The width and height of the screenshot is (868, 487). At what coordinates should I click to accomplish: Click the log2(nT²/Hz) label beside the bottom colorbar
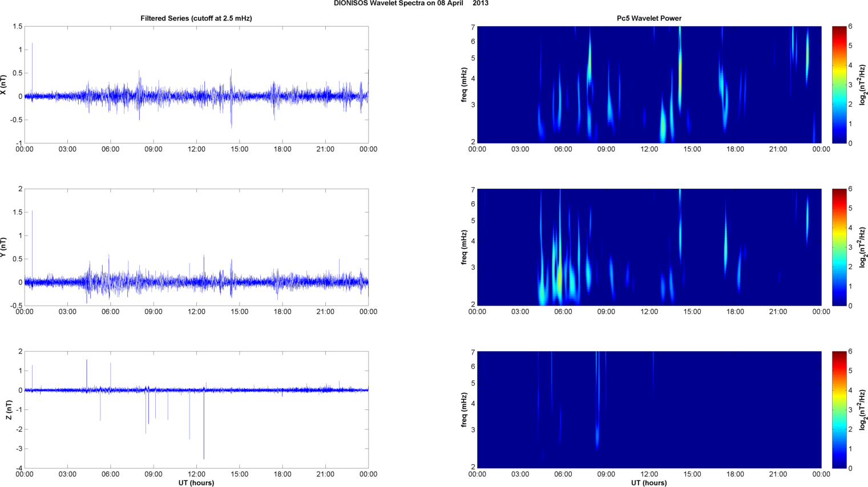click(863, 410)
